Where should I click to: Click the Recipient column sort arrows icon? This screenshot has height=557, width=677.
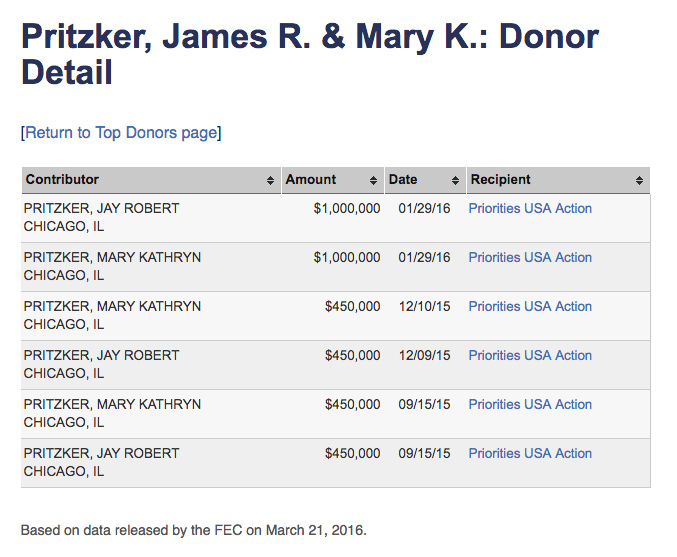click(x=639, y=181)
